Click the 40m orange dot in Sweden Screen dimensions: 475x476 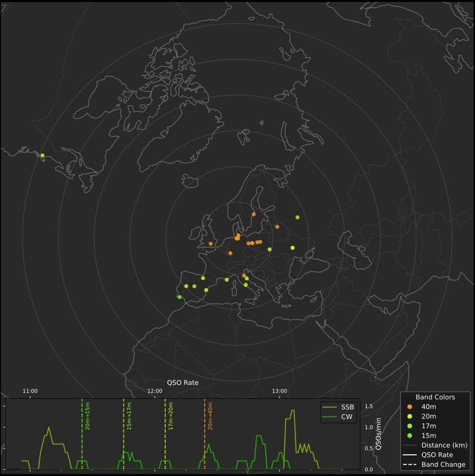(254, 214)
